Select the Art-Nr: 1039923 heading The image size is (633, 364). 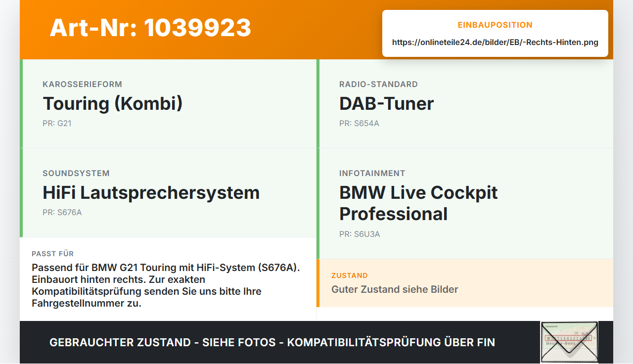pyautogui.click(x=150, y=28)
